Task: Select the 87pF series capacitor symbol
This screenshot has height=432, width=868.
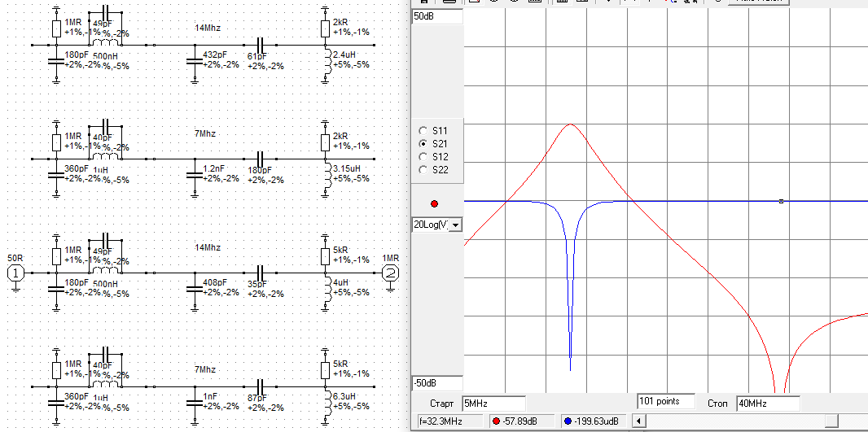Action: [261, 386]
